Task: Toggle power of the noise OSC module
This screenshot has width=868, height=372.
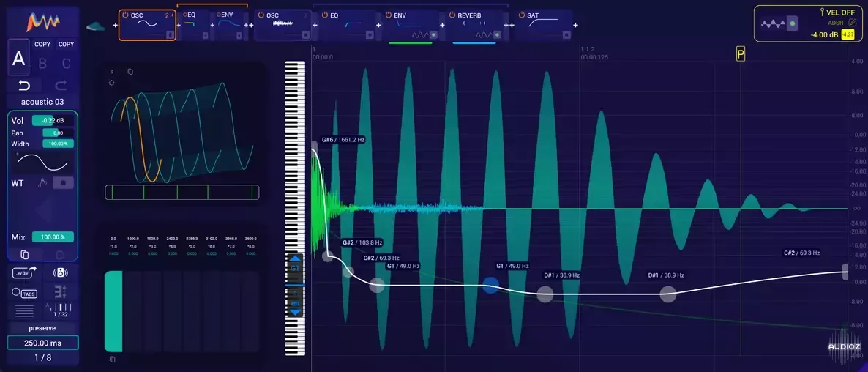Action: coord(261,15)
